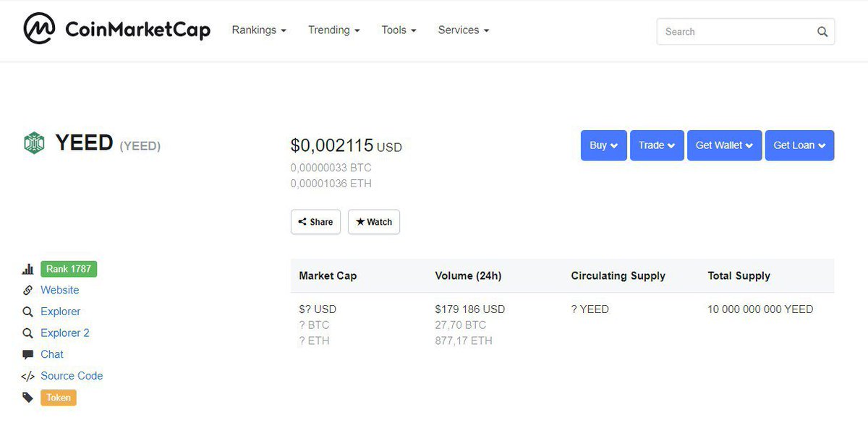Click the magnifier icon beside Explorer
The height and width of the screenshot is (433, 868).
point(28,312)
